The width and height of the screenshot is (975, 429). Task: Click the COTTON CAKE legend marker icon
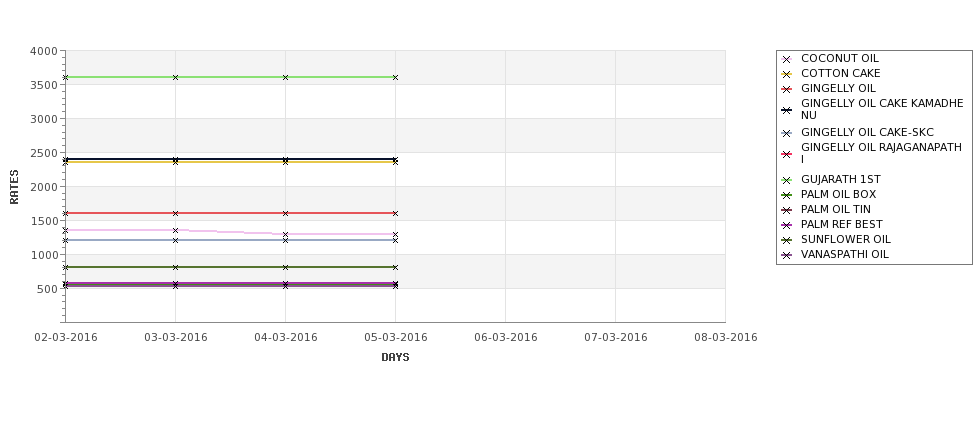click(786, 74)
